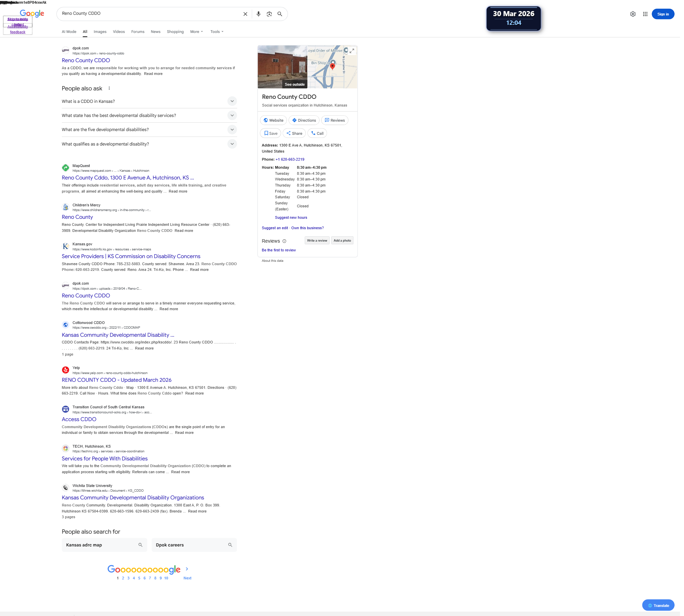This screenshot has height=616, width=684.
Task: Click the Directions button in knowledge panel
Action: pos(304,120)
